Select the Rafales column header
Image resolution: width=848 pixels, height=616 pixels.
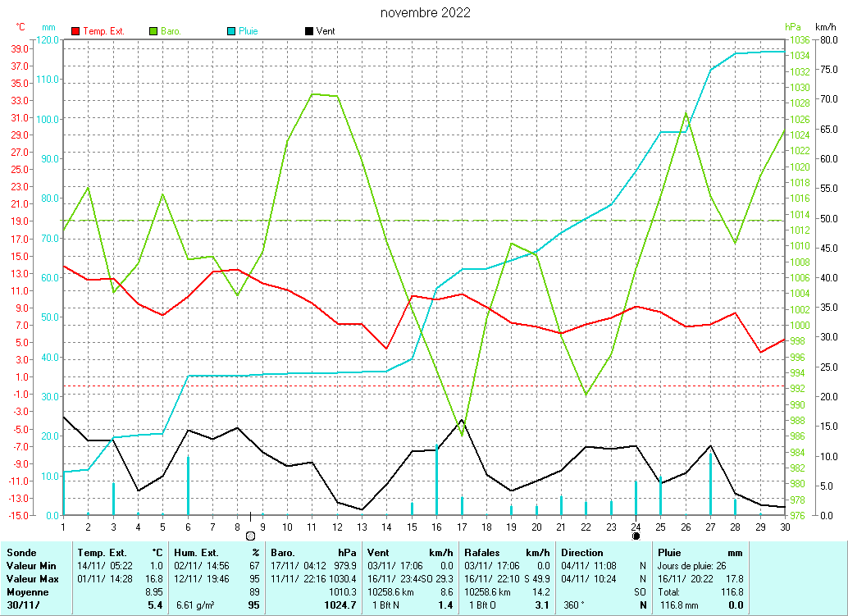pyautogui.click(x=482, y=553)
